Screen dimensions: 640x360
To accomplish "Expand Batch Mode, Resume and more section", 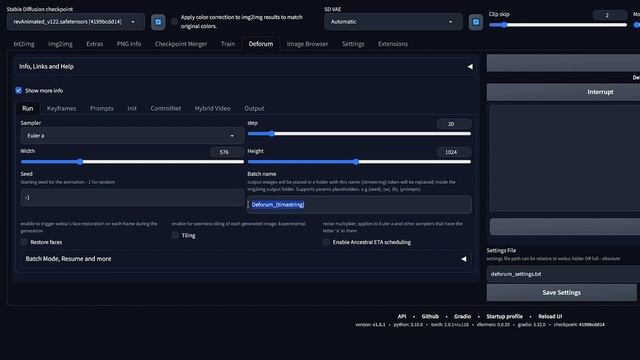I will (x=246, y=259).
